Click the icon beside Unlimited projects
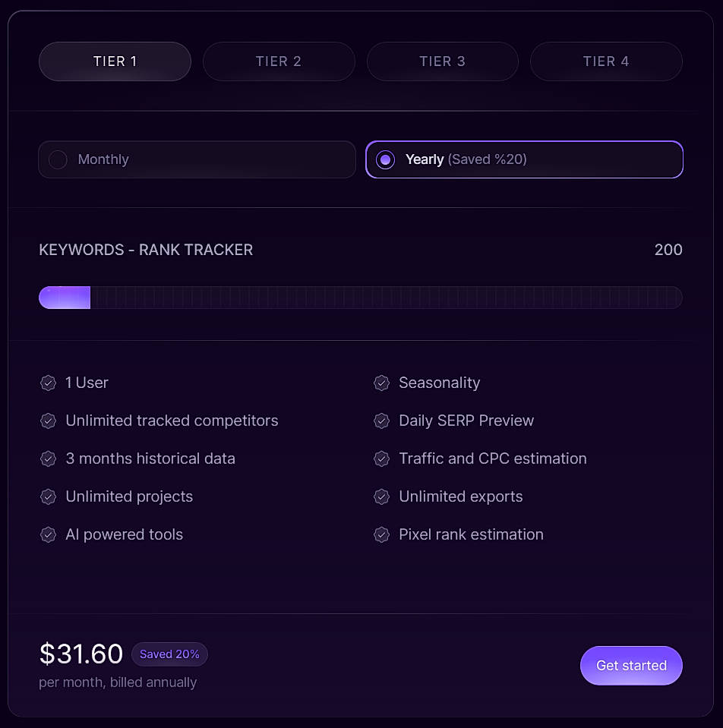This screenshot has height=728, width=723. tap(49, 496)
